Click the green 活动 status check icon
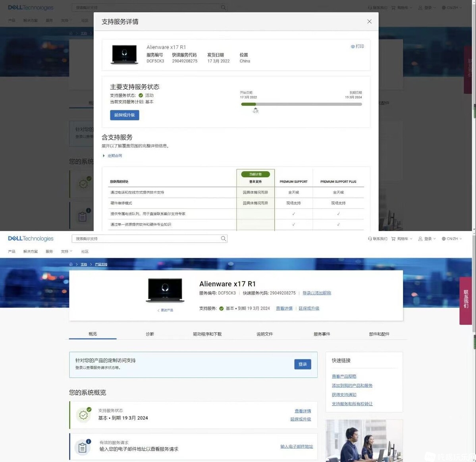The width and height of the screenshot is (476, 462). tap(141, 95)
